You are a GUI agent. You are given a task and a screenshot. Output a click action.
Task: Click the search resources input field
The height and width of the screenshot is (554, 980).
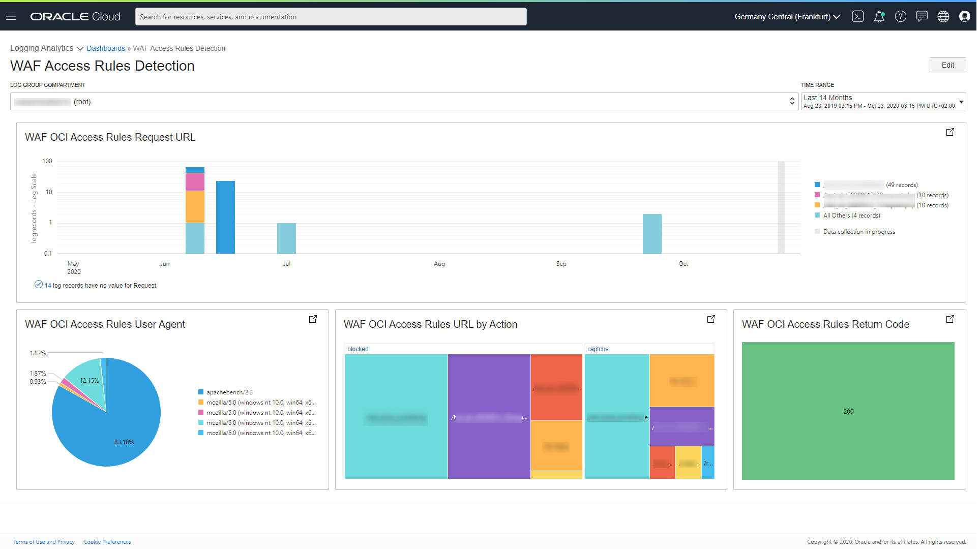pos(332,17)
